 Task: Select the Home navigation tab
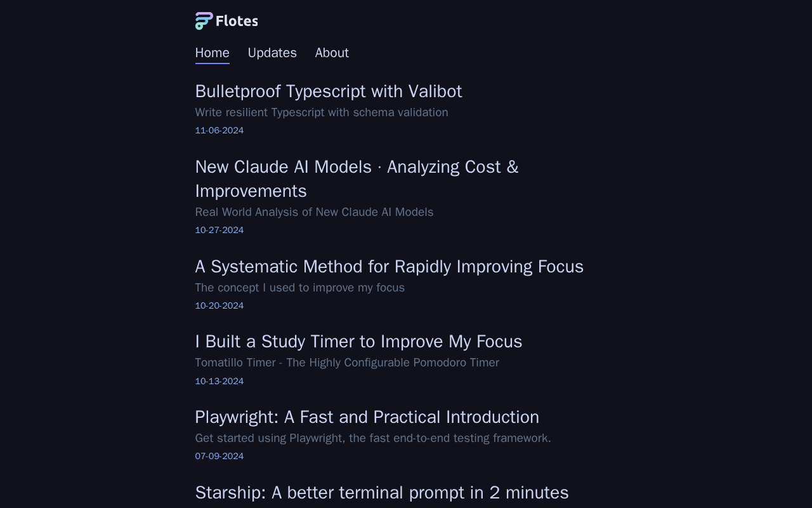click(212, 53)
